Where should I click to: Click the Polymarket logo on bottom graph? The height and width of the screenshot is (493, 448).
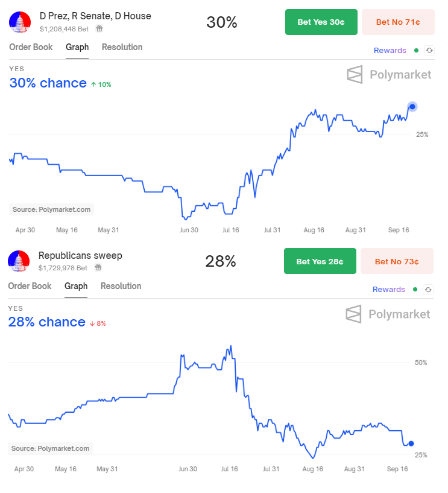(x=388, y=314)
